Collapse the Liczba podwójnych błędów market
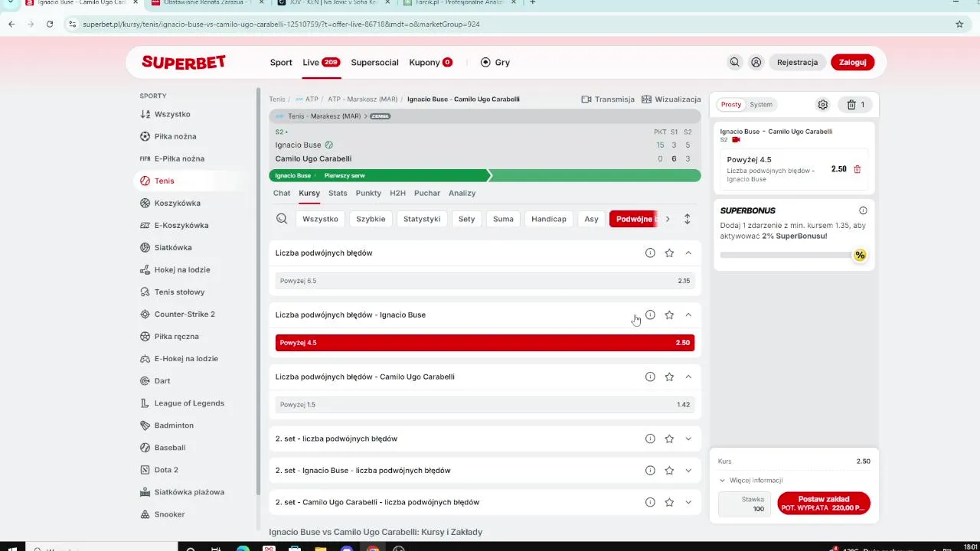Viewport: 980px width, 551px height. point(688,253)
